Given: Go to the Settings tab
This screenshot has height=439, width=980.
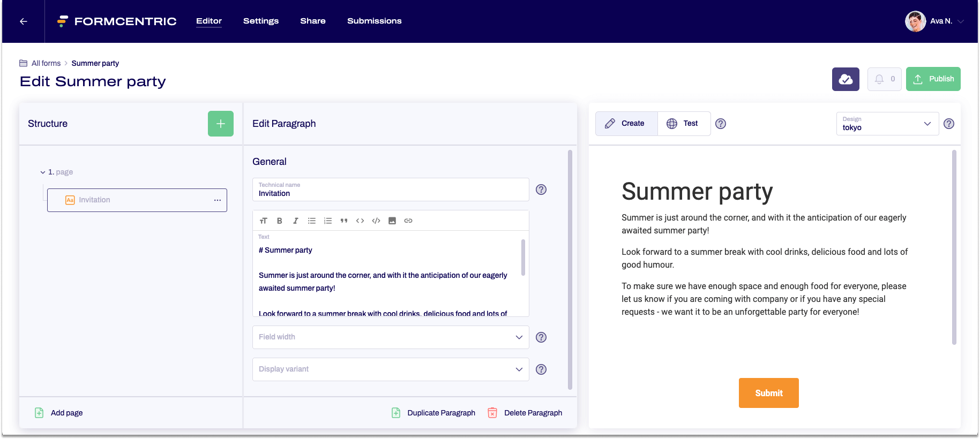Looking at the screenshot, I should [260, 21].
